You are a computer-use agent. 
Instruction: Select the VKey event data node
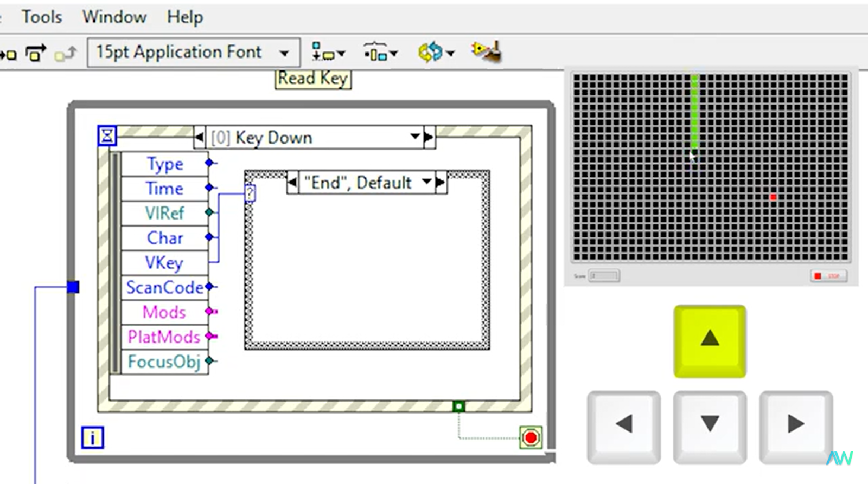(165, 263)
